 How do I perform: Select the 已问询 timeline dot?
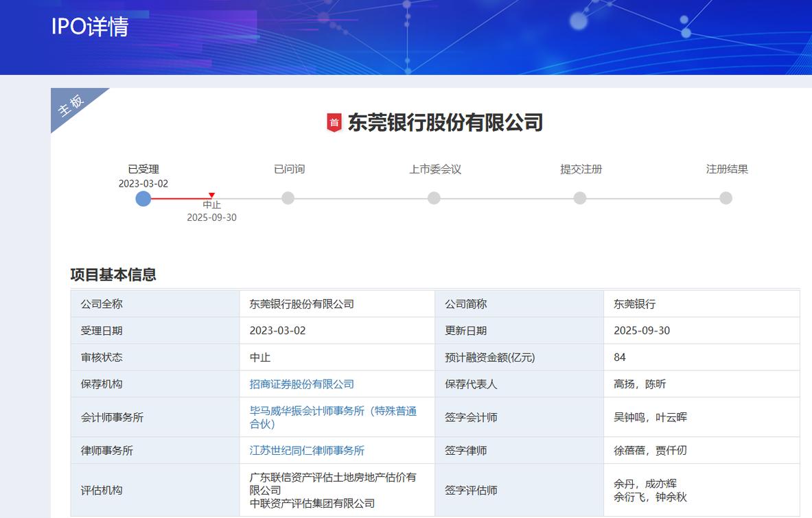point(288,199)
